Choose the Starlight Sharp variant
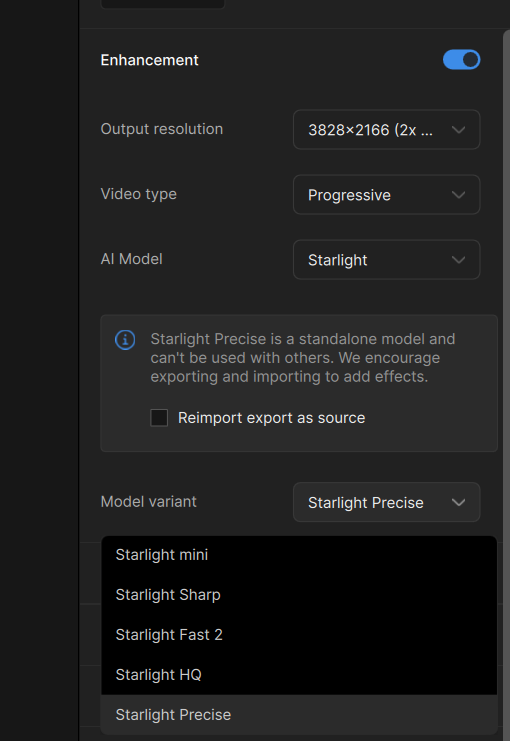The image size is (510, 741). (x=299, y=595)
